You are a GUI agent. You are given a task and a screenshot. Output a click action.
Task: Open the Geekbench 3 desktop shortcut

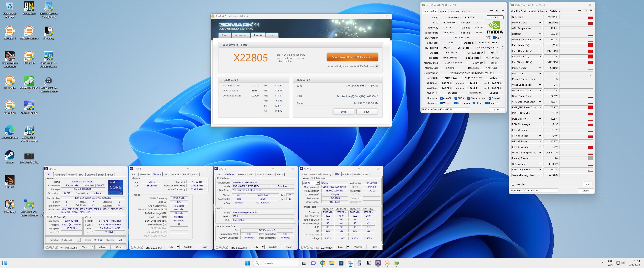coord(48,59)
